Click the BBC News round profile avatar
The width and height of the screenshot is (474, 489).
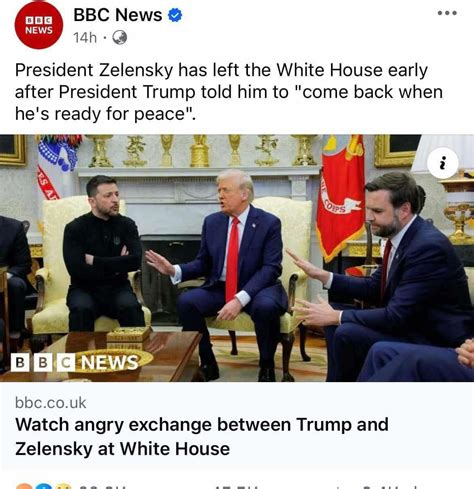coord(39,25)
